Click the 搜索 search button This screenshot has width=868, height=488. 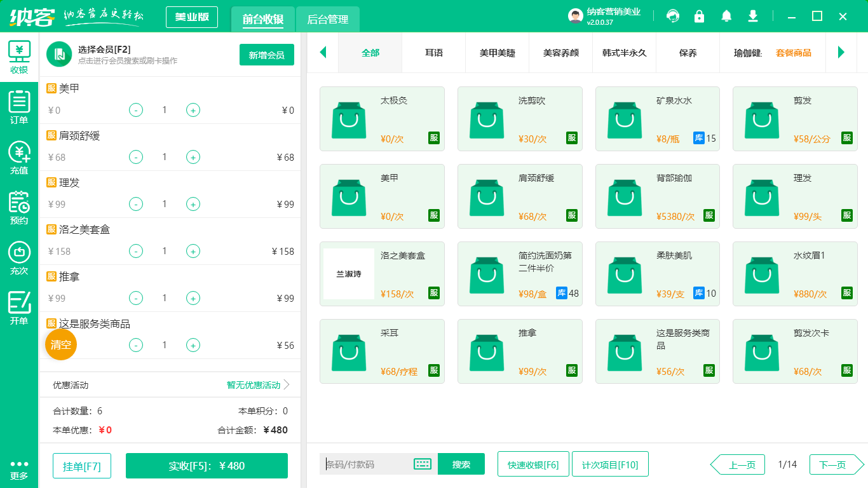click(x=461, y=464)
